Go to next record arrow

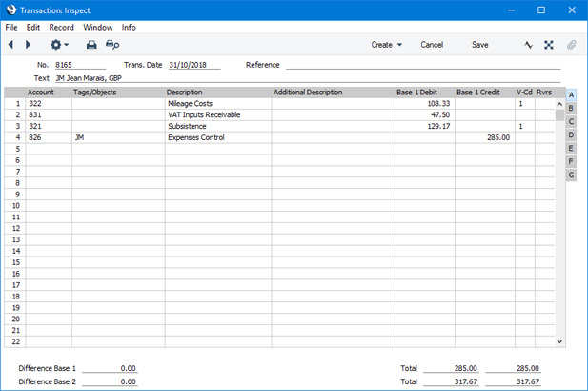point(28,45)
